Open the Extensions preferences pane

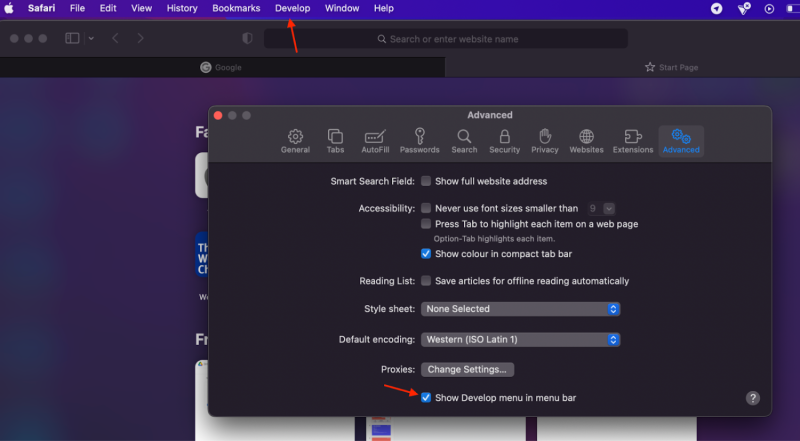point(633,141)
